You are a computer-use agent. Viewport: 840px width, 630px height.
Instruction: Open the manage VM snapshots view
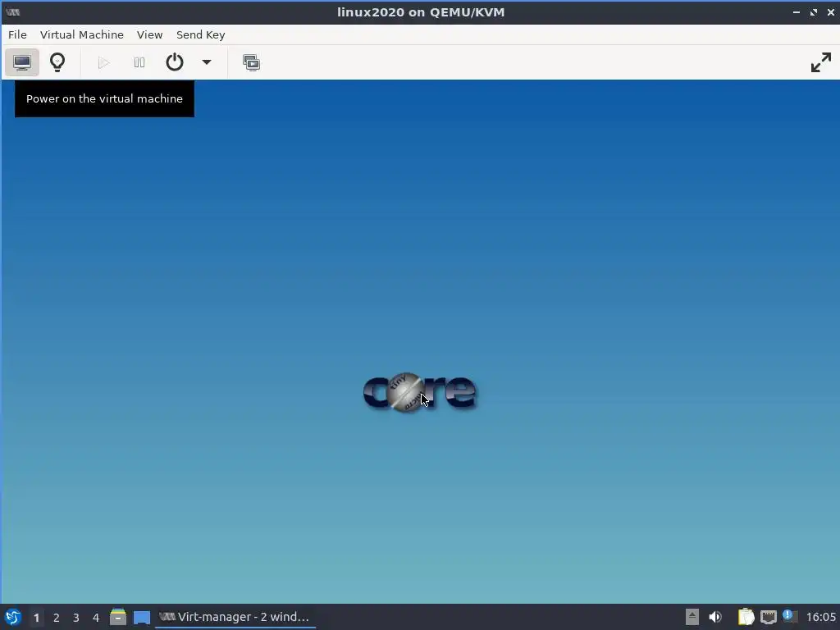pyautogui.click(x=251, y=62)
